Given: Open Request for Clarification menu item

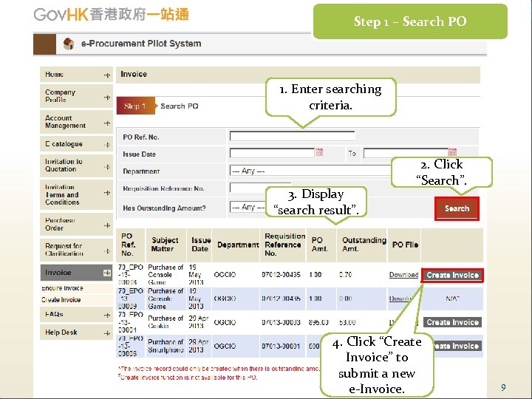Looking at the screenshot, I should pyautogui.click(x=76, y=250).
